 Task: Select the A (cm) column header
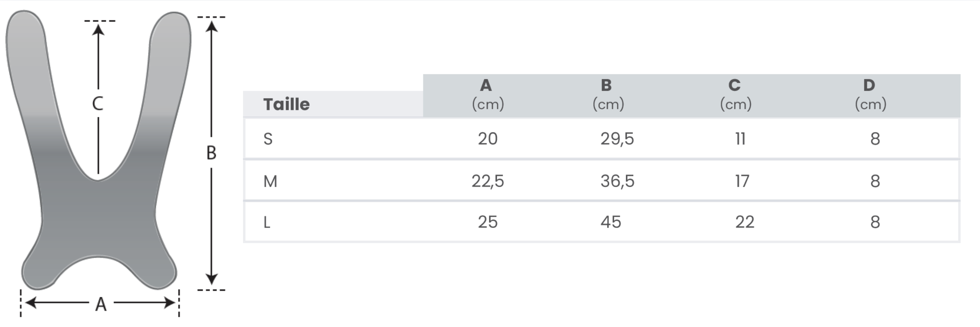488,95
